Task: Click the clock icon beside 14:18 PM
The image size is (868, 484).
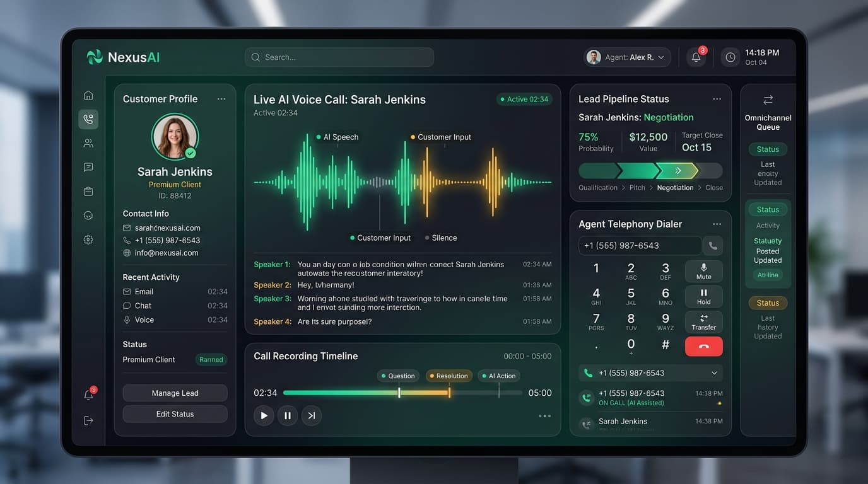Action: coord(730,57)
